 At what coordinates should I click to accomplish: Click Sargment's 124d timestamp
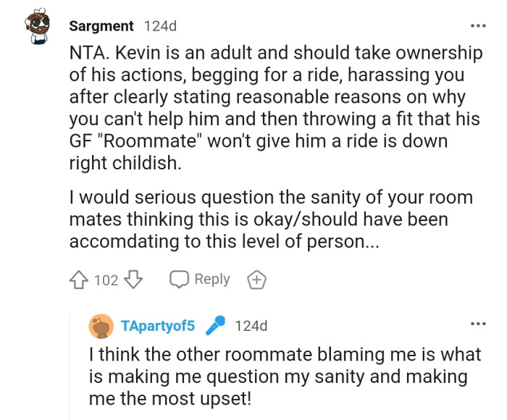click(160, 26)
